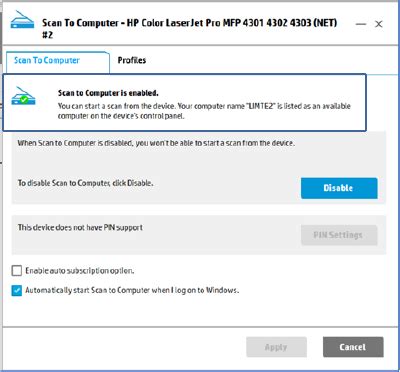
Task: Click the scanner enabled status icon
Action: pos(23,96)
